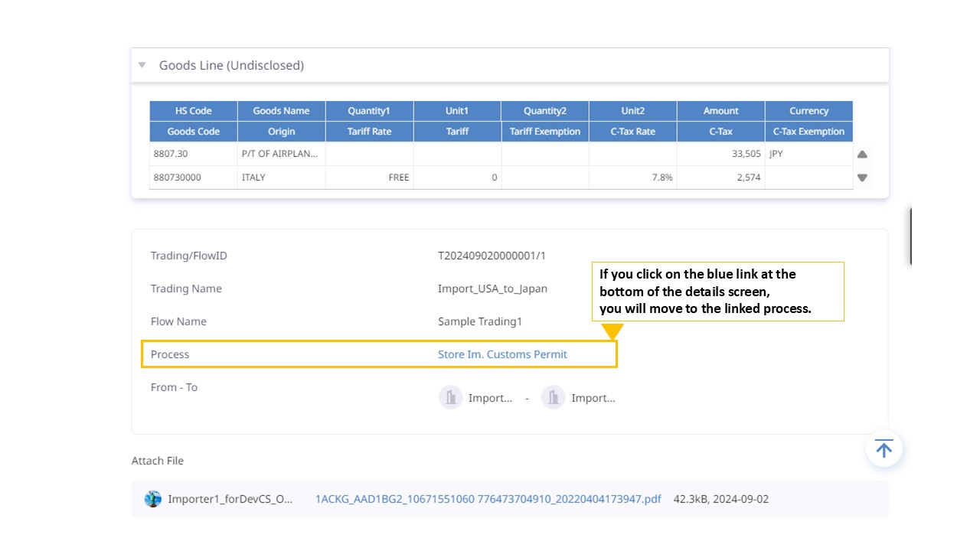
Task: Click the goods table down arrow
Action: pos(862,178)
